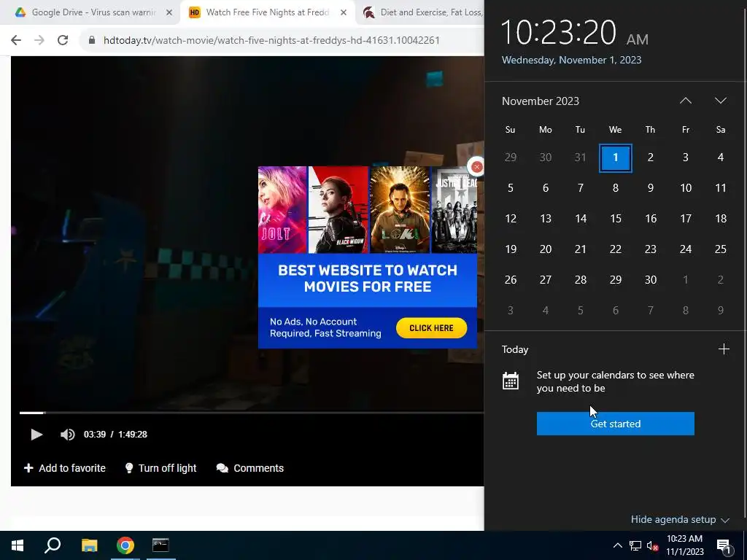
Task: Click the Jolt movie poster
Action: [x=282, y=209]
